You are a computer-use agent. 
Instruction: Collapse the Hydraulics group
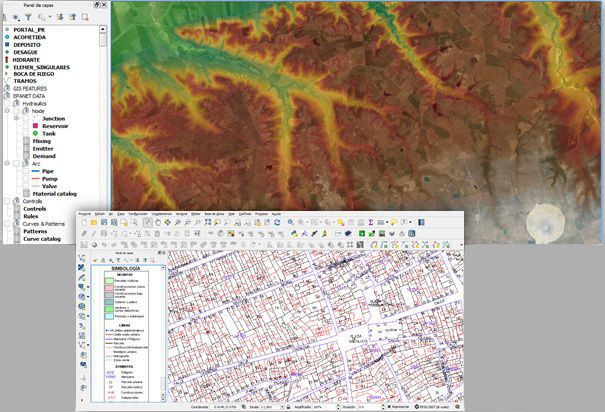pos(7,103)
